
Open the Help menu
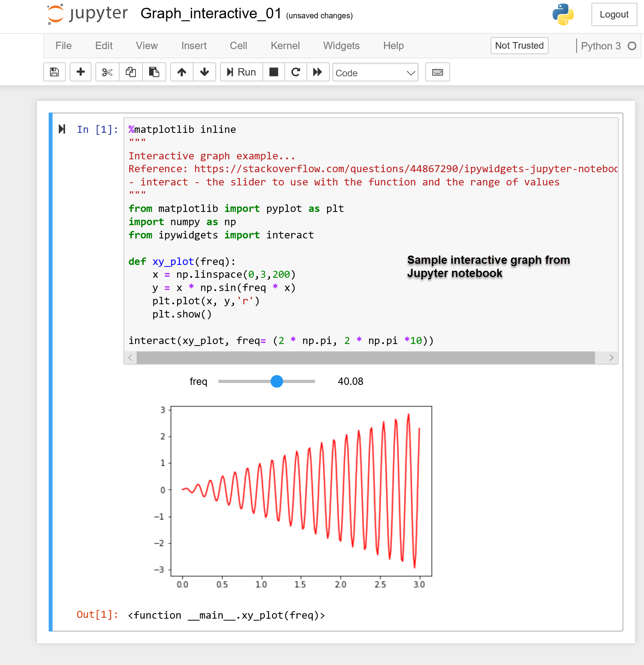(x=393, y=46)
